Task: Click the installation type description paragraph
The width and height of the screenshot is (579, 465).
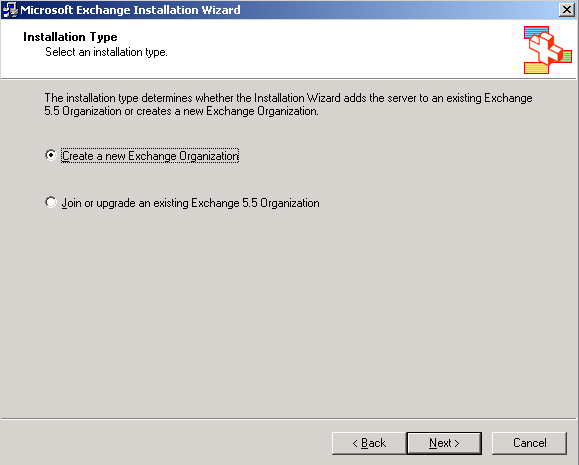Action: 288,105
